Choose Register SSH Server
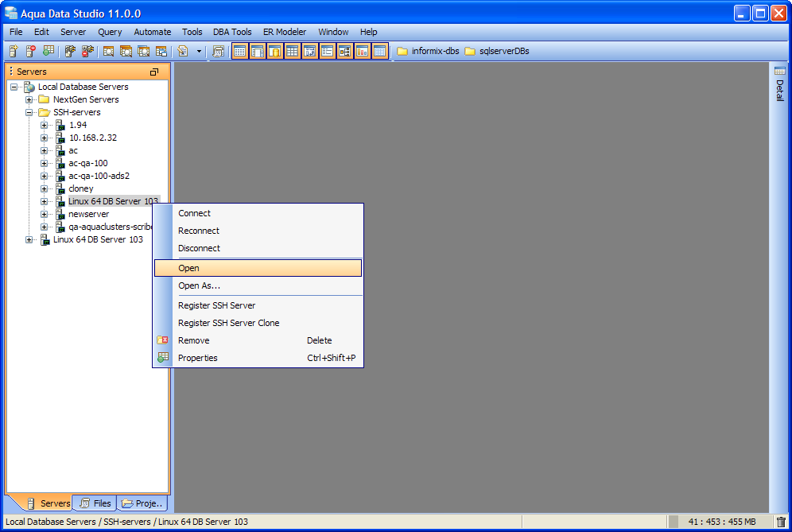 tap(258, 305)
